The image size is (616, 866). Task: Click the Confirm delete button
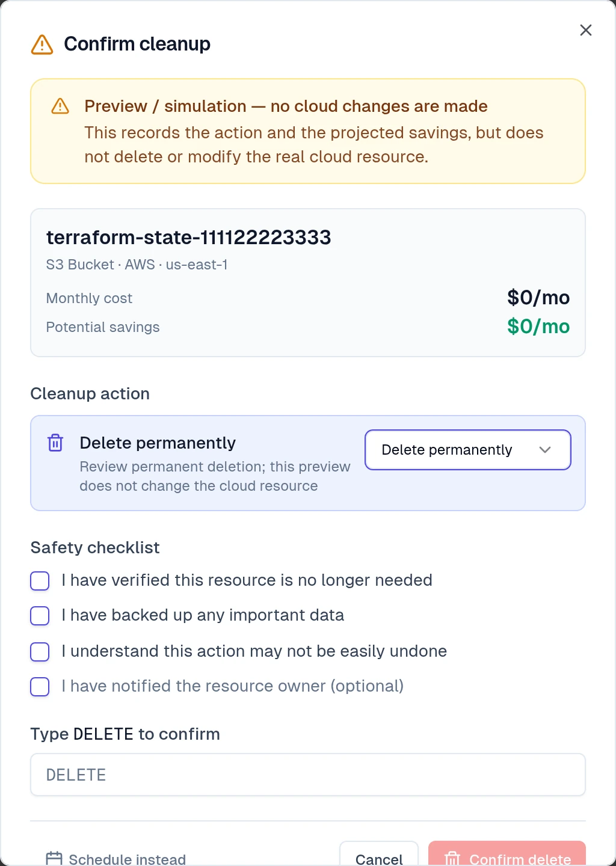click(507, 854)
